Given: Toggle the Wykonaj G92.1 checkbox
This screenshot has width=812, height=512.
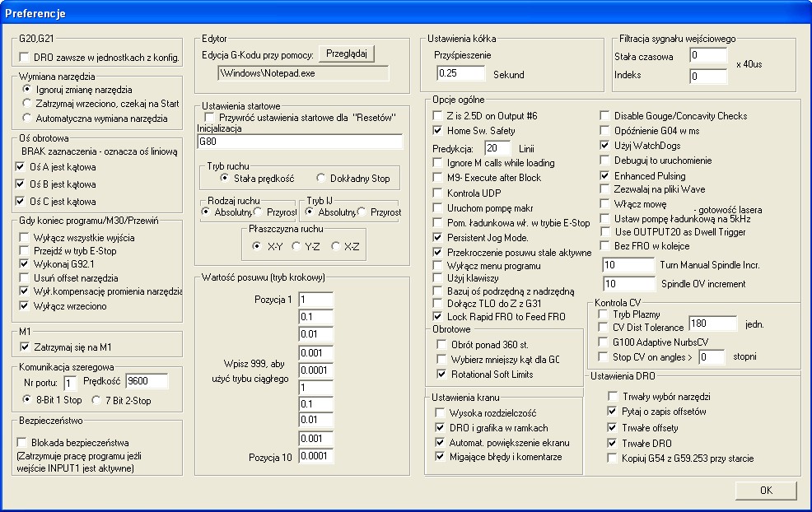Looking at the screenshot, I should coord(24,264).
